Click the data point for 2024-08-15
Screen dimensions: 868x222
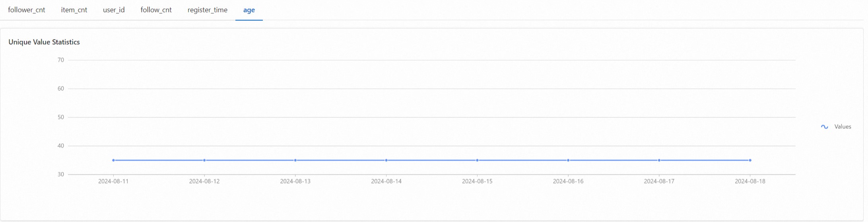coord(477,160)
